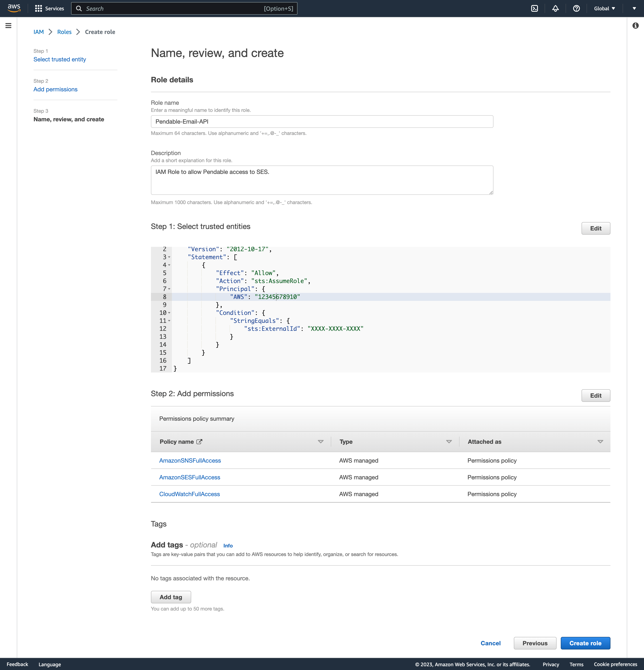Image resolution: width=644 pixels, height=670 pixels.
Task: Click the sts:ExternalId value text
Action: (x=335, y=329)
